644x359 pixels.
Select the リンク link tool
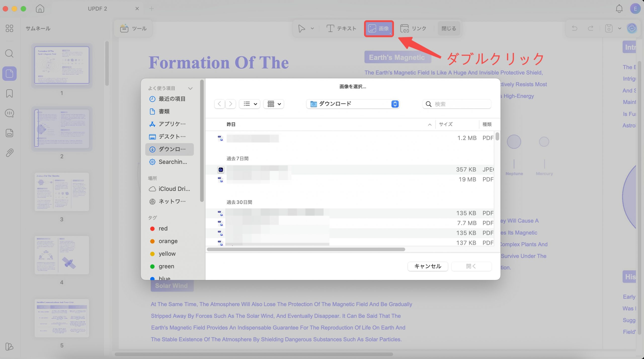pyautogui.click(x=413, y=28)
